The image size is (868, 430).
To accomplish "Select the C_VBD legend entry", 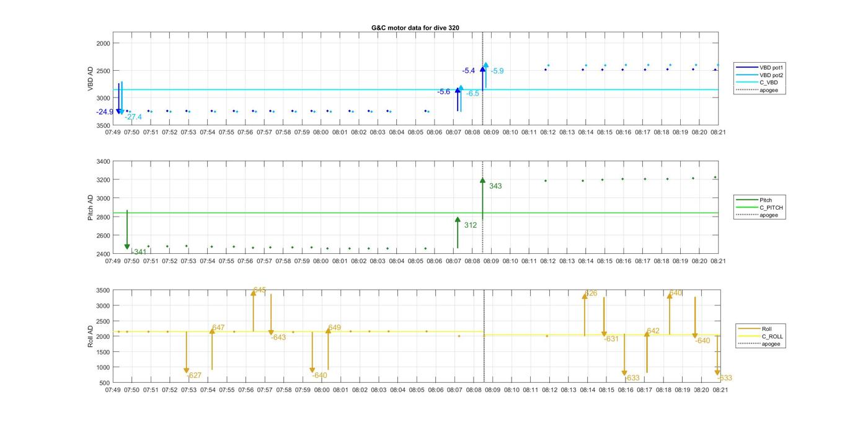I will tap(757, 83).
